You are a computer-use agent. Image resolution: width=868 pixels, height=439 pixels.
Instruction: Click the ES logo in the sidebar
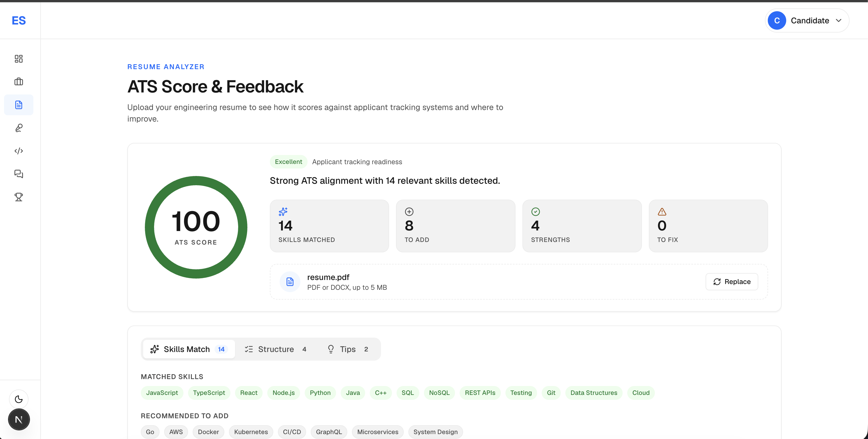click(19, 20)
